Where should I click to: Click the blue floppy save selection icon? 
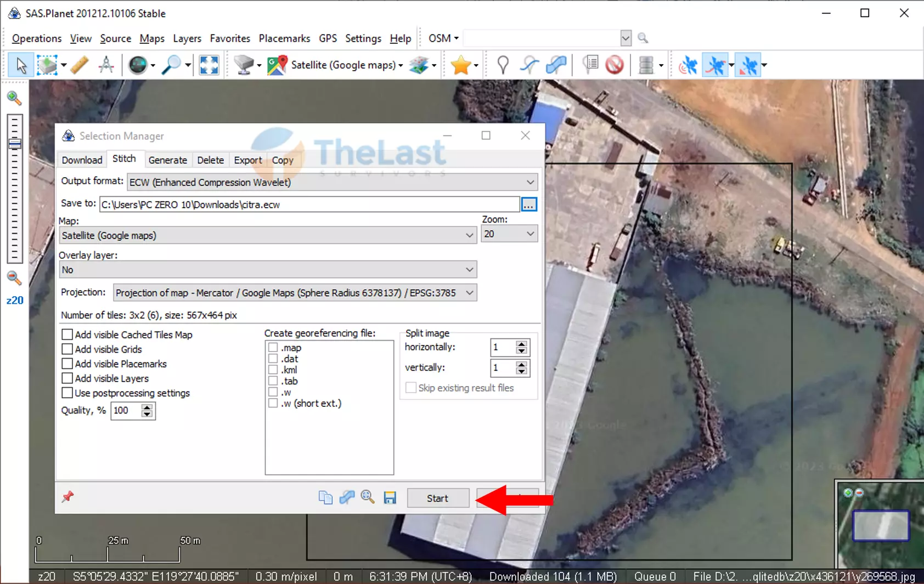pyautogui.click(x=390, y=497)
